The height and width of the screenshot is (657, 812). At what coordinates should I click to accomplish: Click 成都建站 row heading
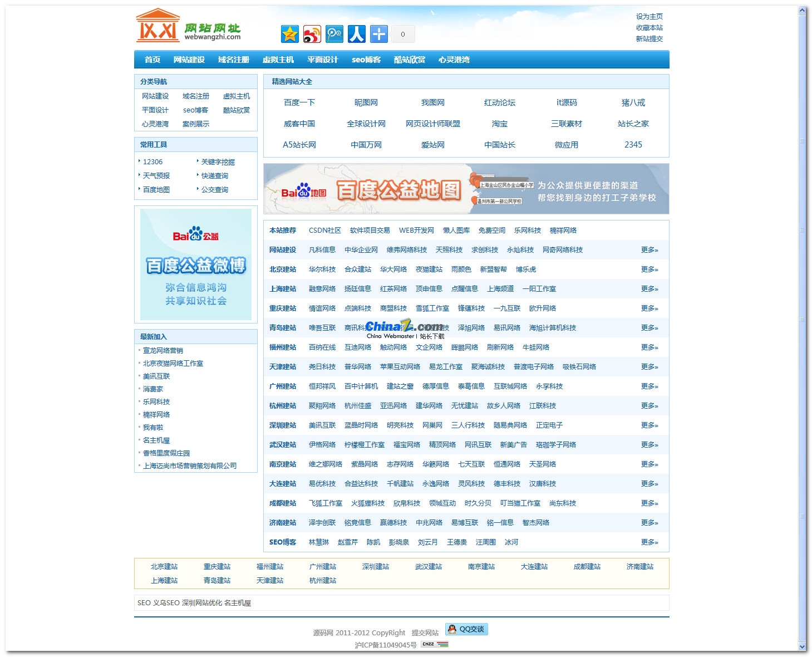(283, 503)
